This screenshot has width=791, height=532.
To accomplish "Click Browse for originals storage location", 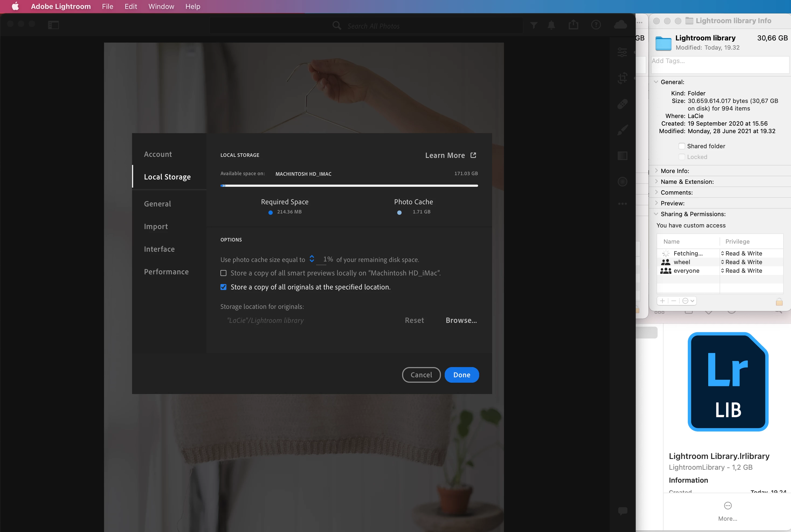I will tap(461, 320).
